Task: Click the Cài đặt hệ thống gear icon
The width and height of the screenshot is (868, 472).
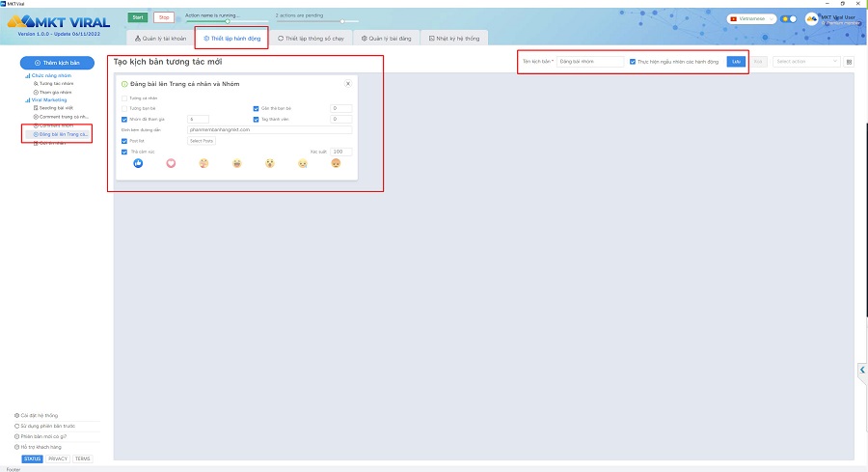Action: point(16,415)
